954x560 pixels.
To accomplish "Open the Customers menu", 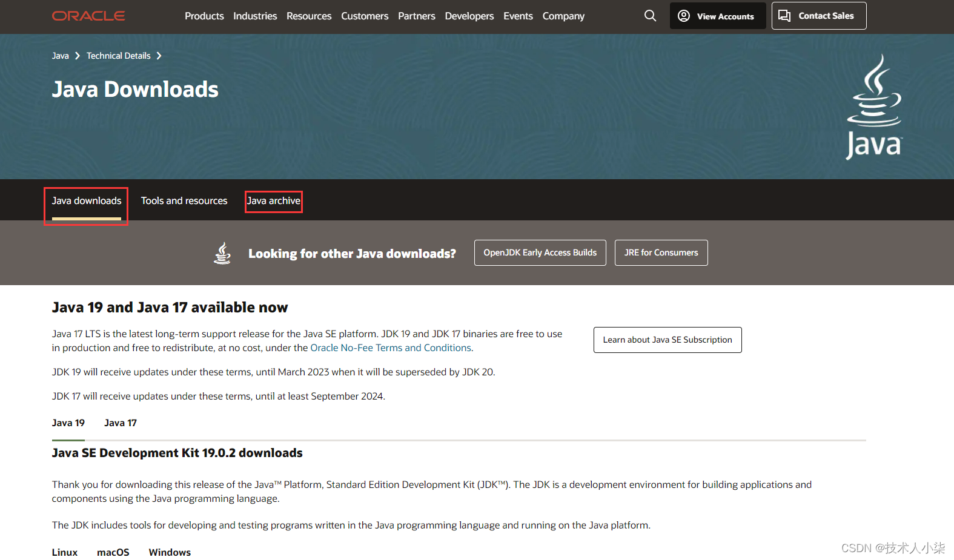I will (x=365, y=16).
